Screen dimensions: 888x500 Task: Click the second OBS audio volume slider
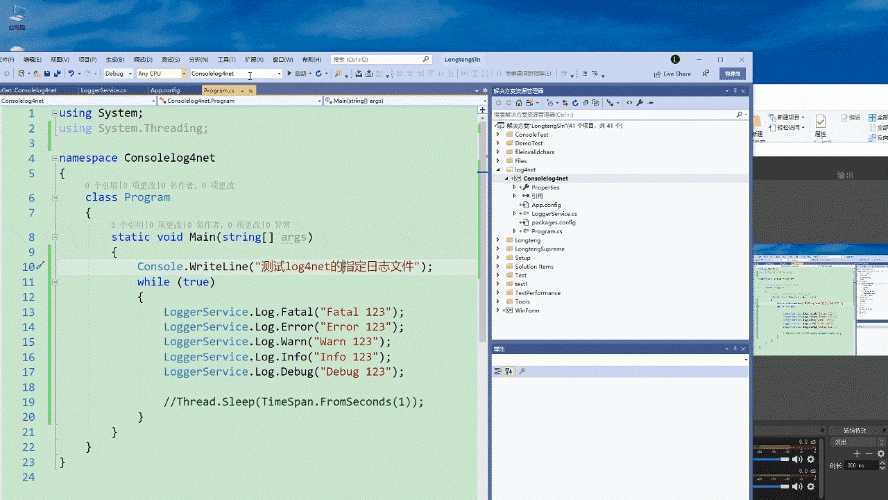771,486
